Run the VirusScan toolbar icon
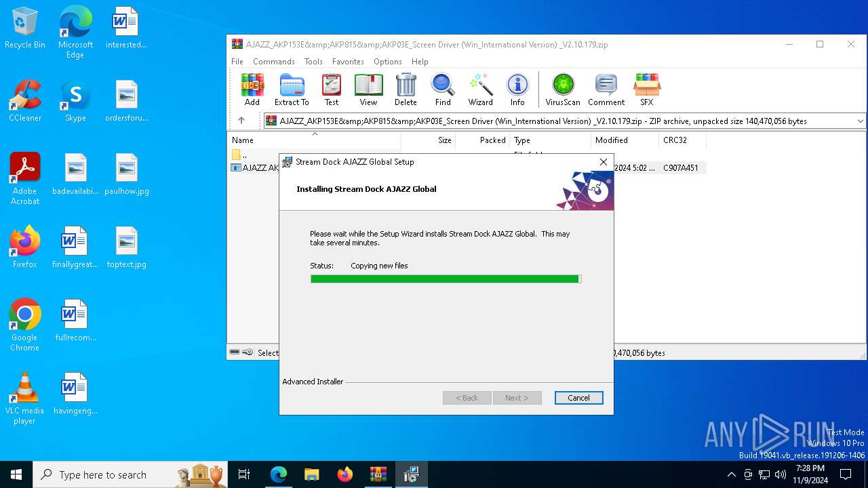The height and width of the screenshot is (488, 868). click(563, 90)
